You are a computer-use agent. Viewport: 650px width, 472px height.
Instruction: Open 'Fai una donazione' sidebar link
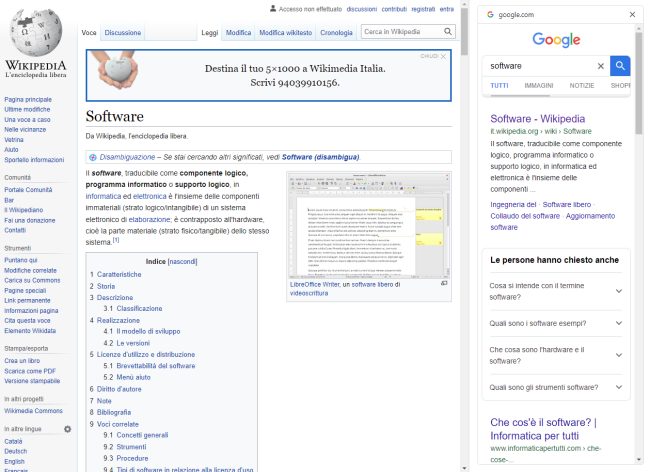click(x=29, y=220)
